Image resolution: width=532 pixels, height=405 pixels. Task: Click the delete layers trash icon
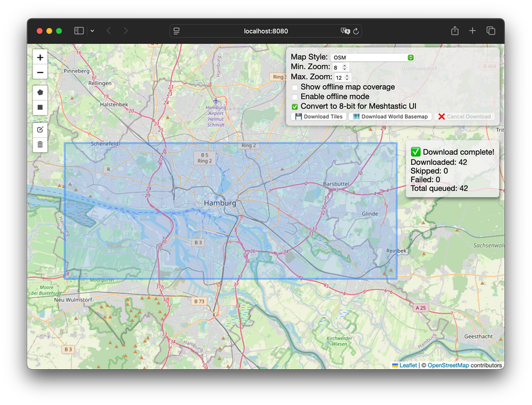coord(40,145)
